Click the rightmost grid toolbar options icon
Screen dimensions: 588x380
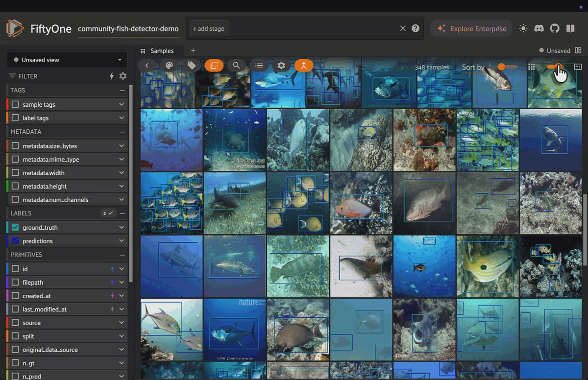pyautogui.click(x=578, y=67)
